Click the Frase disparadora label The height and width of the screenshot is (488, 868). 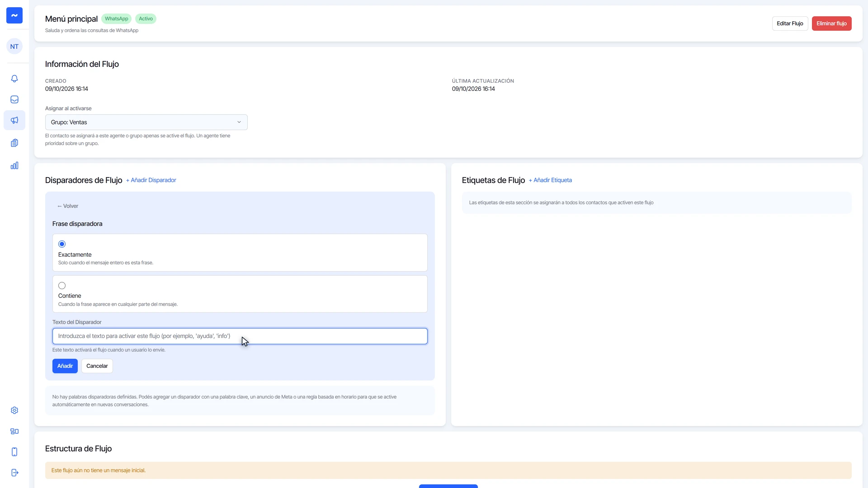[77, 224]
